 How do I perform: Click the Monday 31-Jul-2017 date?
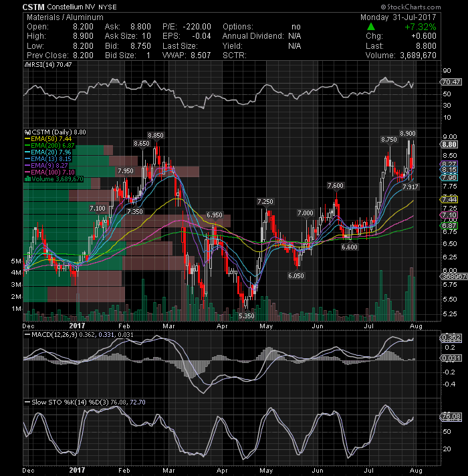[x=398, y=17]
